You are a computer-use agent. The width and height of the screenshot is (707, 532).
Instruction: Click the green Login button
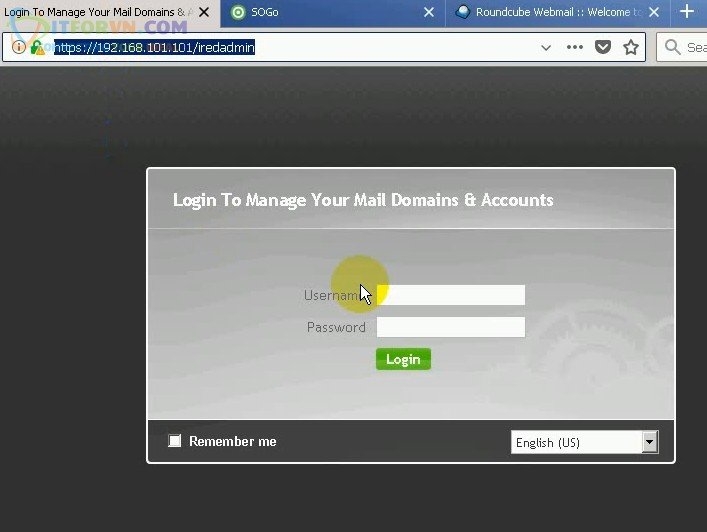click(x=403, y=359)
